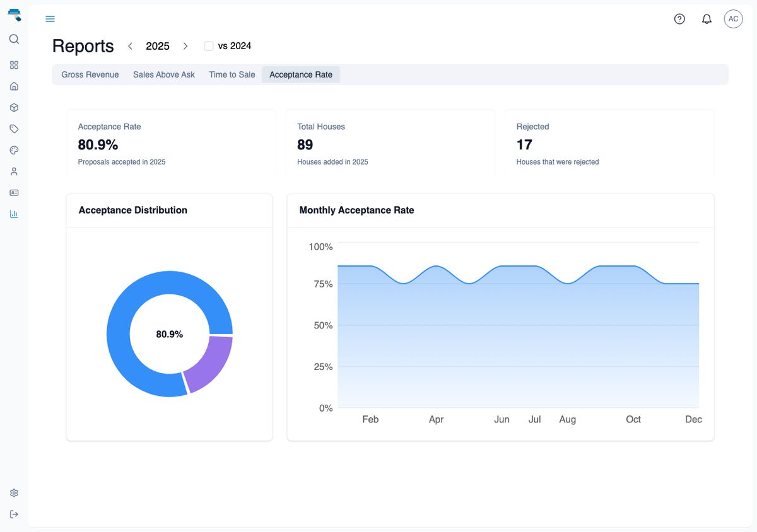The height and width of the screenshot is (532, 757).
Task: Click the Rejected card heading
Action: (x=532, y=127)
